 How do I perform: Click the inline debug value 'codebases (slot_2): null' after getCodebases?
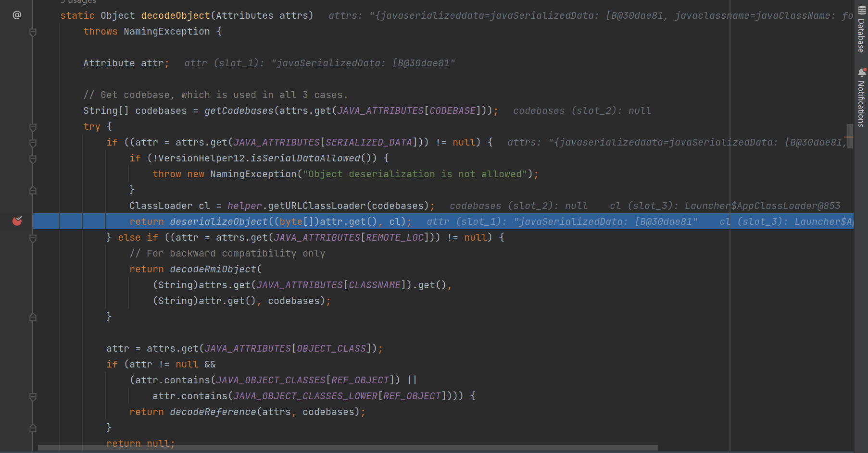[582, 110]
